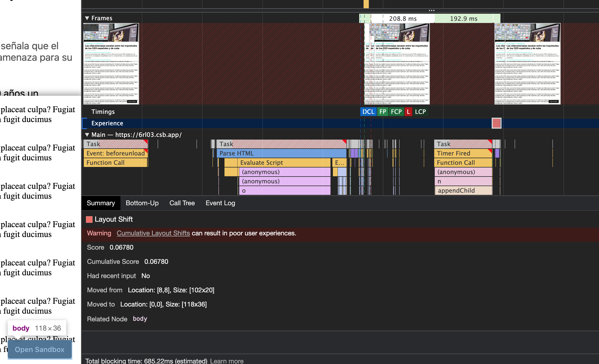Select the body related node link
Screen dimensions: 599x364
tap(140, 319)
